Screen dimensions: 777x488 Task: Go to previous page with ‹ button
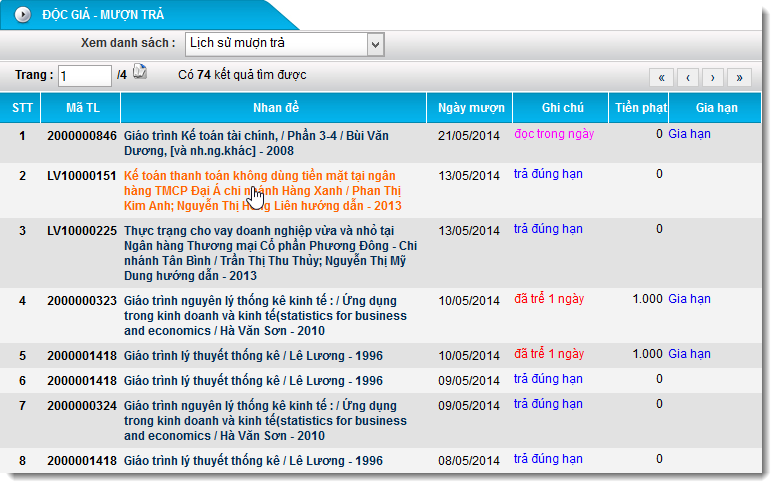(688, 78)
